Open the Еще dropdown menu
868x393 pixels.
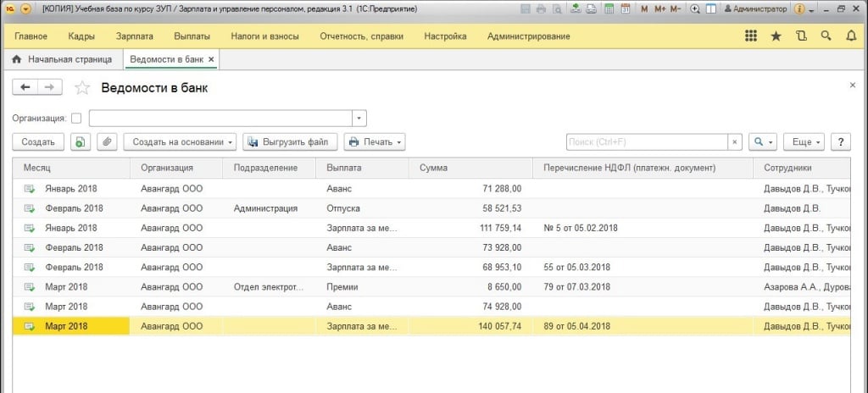click(802, 142)
